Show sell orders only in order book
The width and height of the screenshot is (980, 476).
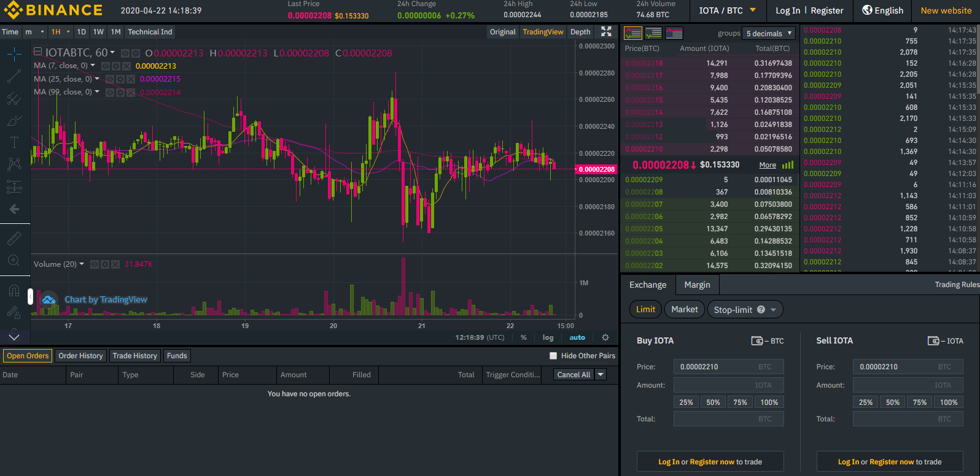pyautogui.click(x=674, y=33)
